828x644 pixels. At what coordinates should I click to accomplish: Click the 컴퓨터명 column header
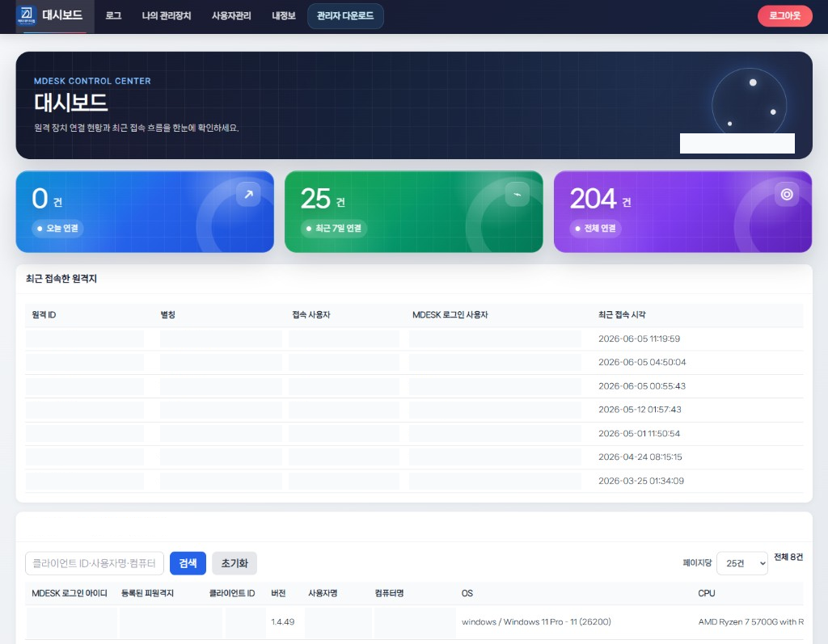click(389, 593)
